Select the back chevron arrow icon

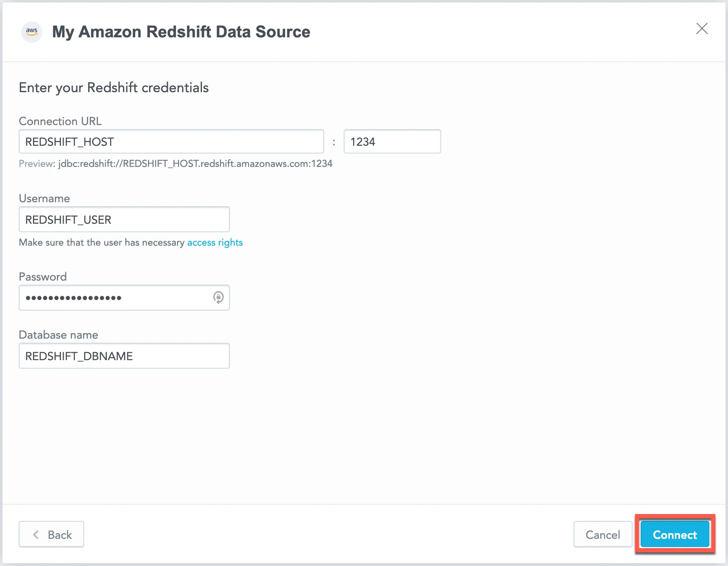[x=36, y=534]
